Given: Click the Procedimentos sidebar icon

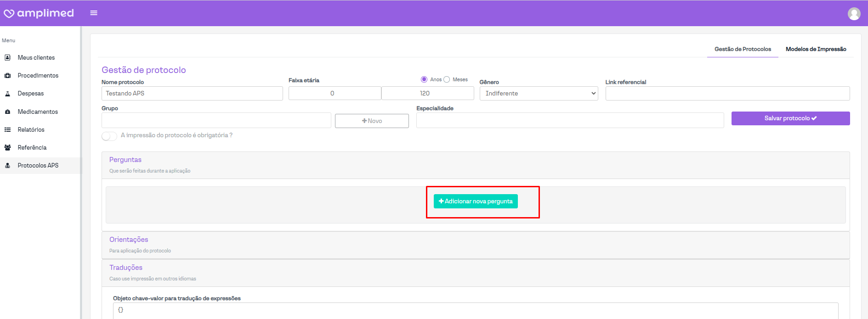Looking at the screenshot, I should click(x=7, y=75).
